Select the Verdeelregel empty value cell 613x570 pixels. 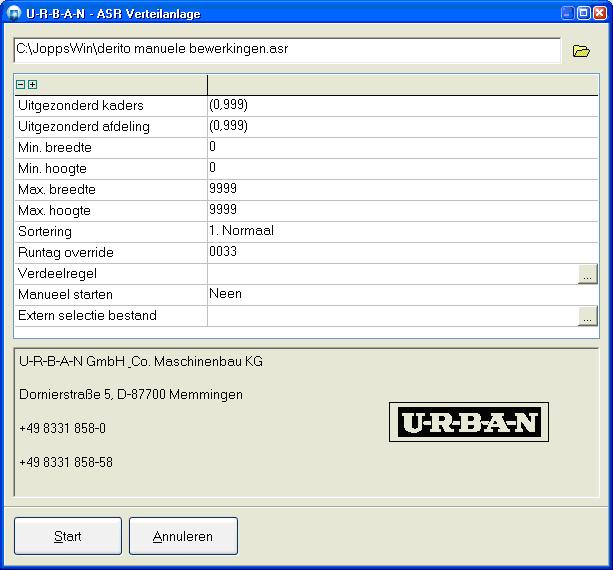393,274
